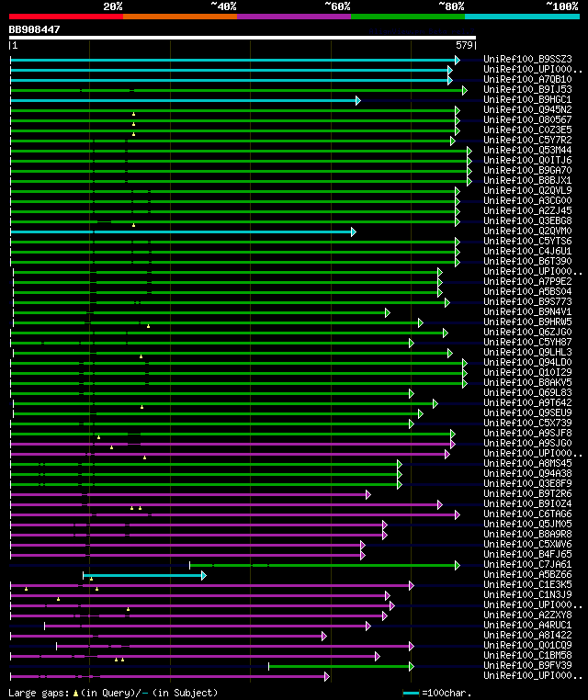Choose the UniRef100_Q10I29 entry
Screen dimensions: 588x700
[527, 372]
